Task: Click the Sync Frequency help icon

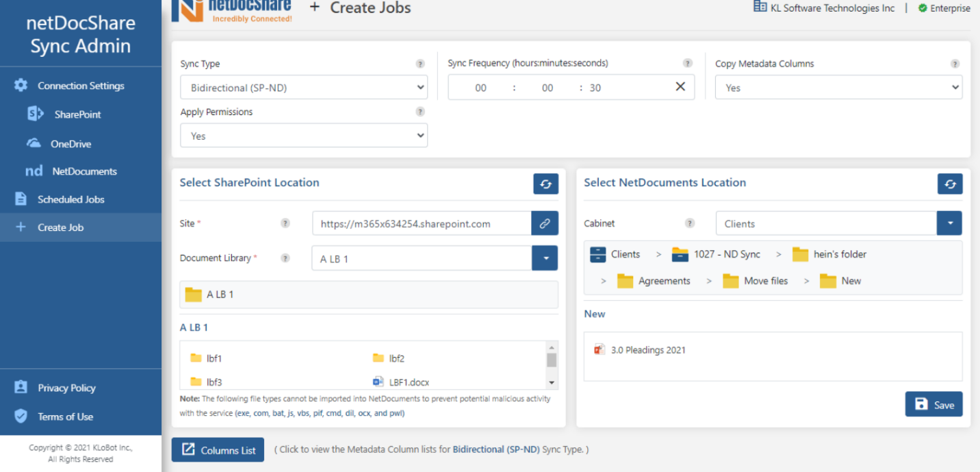Action: point(688,63)
